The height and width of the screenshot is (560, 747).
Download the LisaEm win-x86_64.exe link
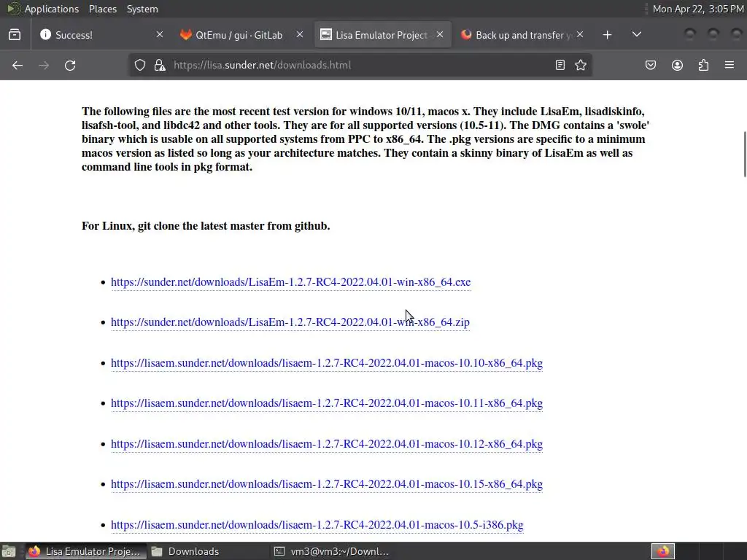tap(290, 282)
